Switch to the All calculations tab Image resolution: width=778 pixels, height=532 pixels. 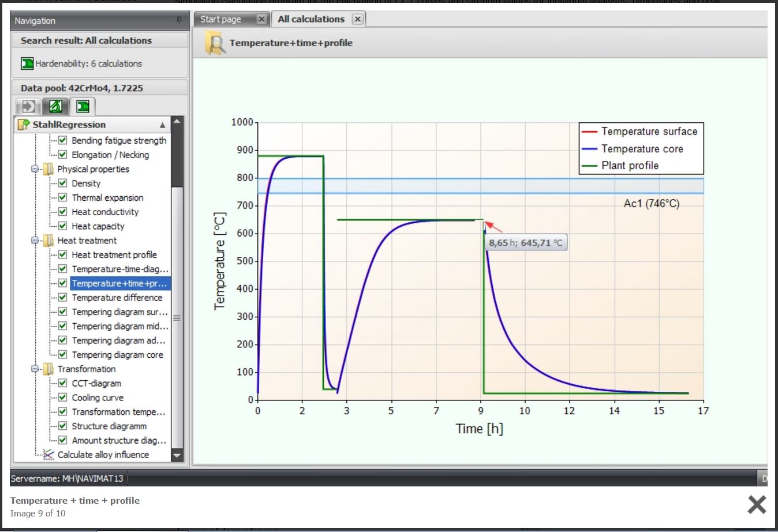pyautogui.click(x=311, y=19)
